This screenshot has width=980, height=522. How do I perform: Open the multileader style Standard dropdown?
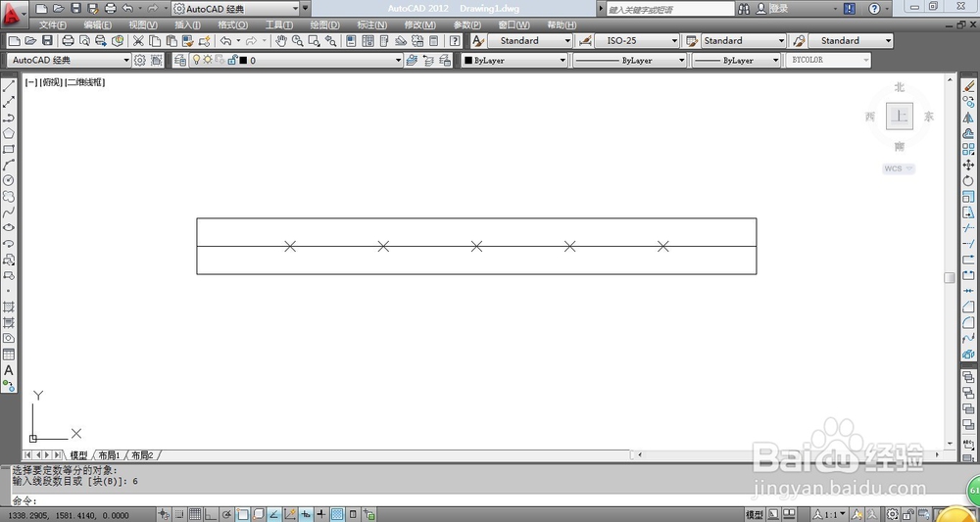click(x=851, y=40)
